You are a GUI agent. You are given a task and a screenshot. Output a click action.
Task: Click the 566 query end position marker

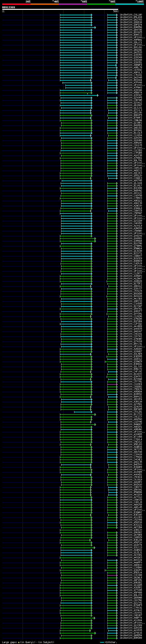pos(115,11)
